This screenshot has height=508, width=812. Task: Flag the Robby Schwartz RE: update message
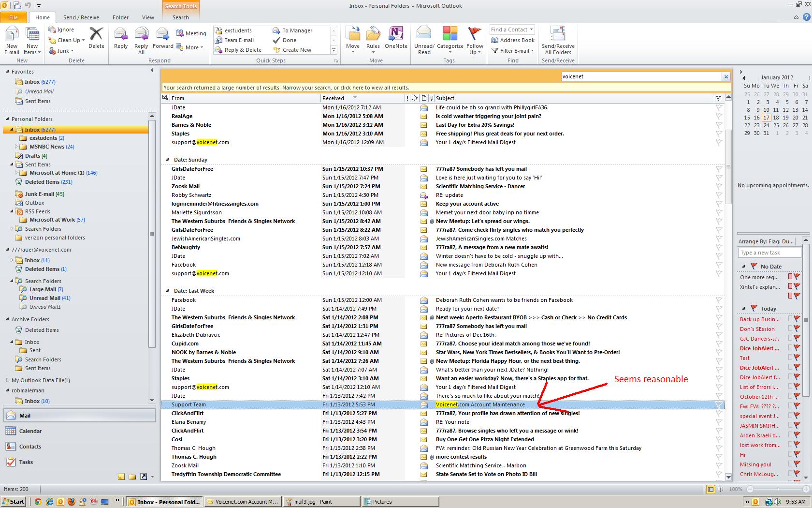click(x=719, y=195)
